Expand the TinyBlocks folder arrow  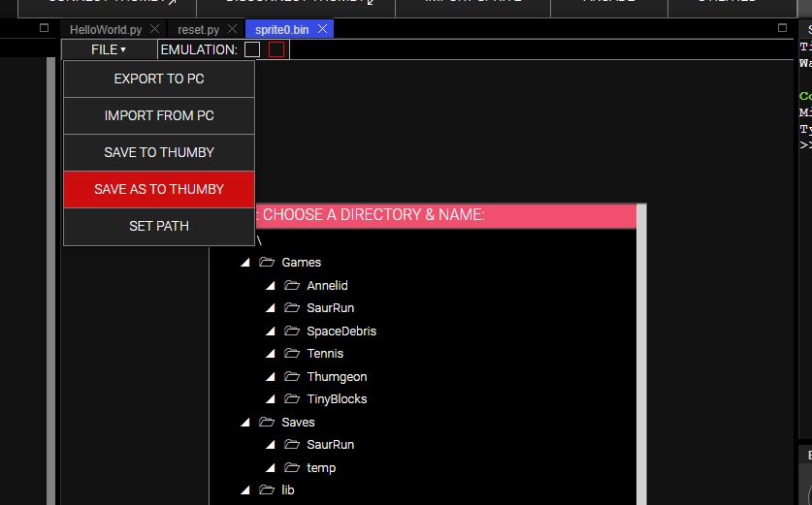click(271, 399)
